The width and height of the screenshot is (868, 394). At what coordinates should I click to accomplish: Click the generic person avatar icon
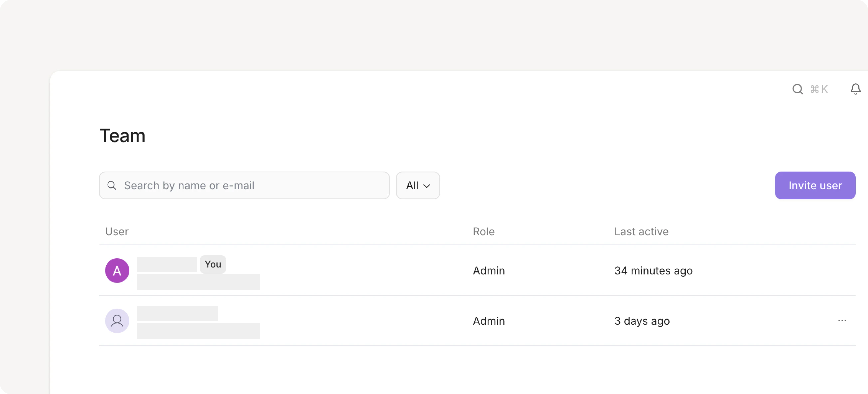117,321
